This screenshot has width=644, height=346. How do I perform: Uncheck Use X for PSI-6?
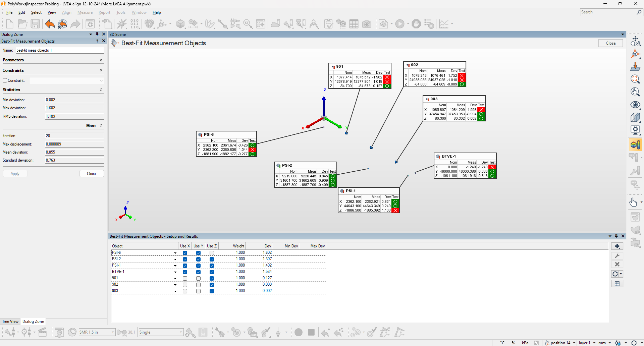185,253
